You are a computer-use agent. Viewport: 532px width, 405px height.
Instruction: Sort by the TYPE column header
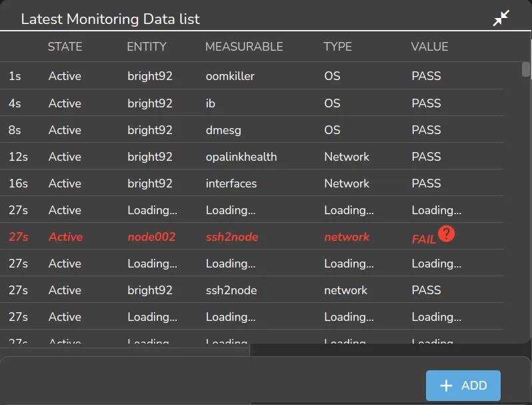337,47
